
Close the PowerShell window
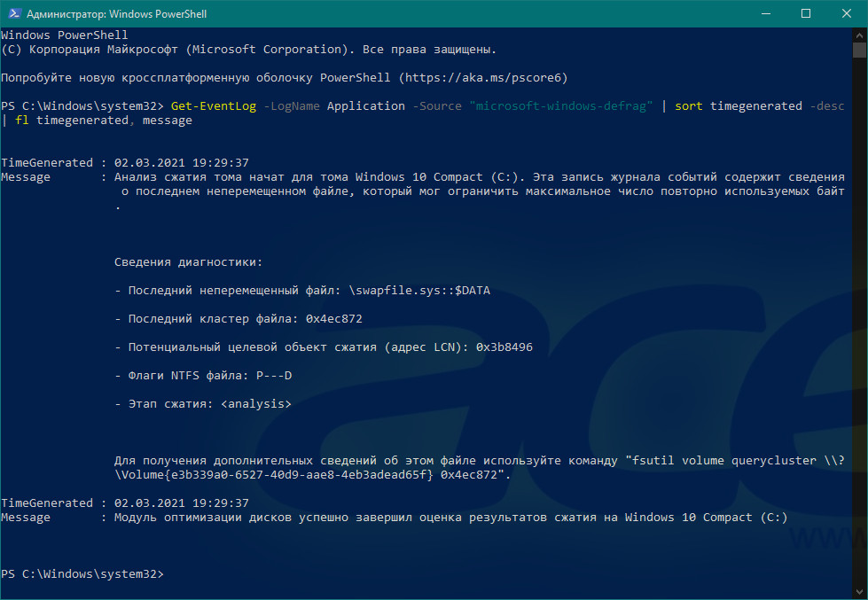point(846,13)
